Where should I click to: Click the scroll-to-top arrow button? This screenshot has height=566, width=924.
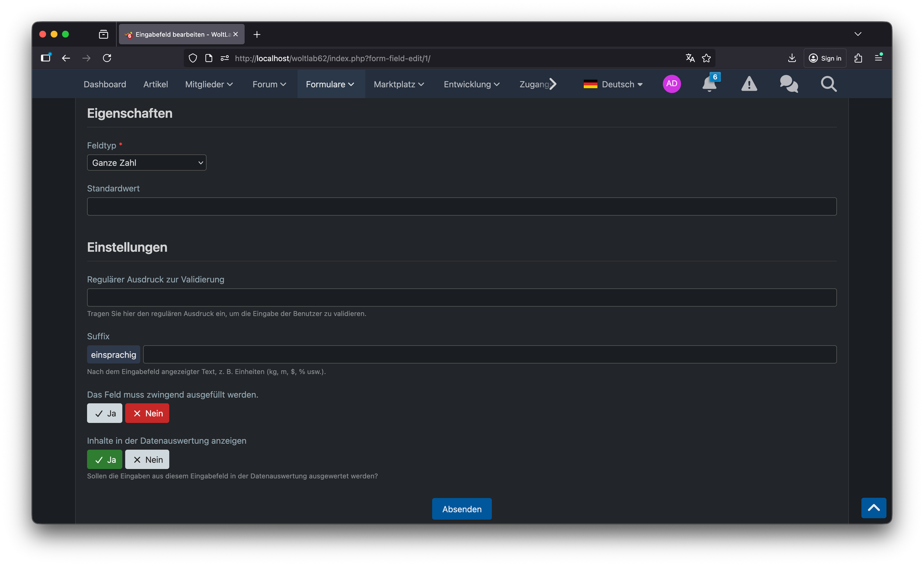[x=873, y=508]
